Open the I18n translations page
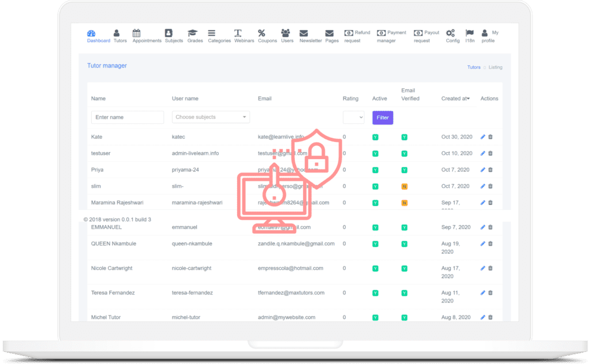 (469, 36)
